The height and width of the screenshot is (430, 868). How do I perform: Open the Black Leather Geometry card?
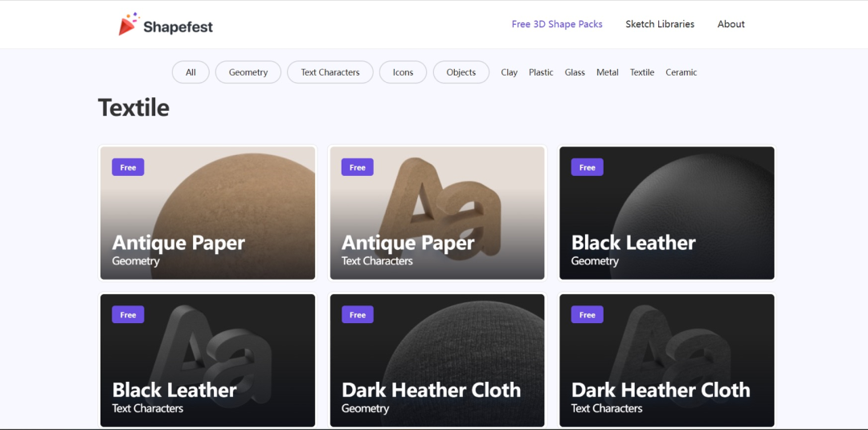pos(667,213)
